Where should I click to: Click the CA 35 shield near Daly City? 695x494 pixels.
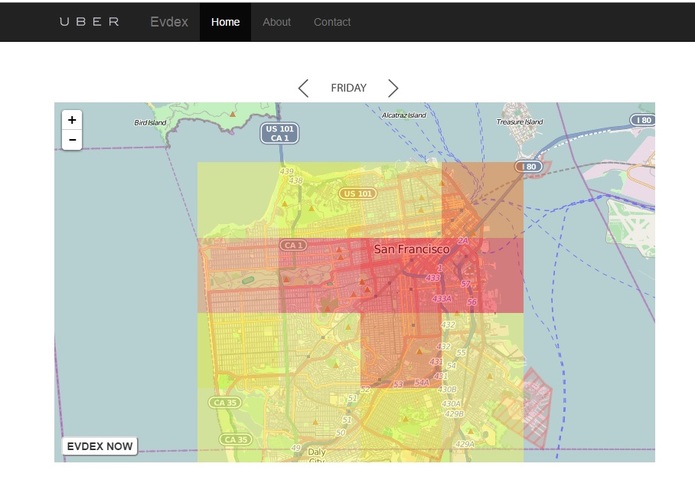tap(236, 440)
